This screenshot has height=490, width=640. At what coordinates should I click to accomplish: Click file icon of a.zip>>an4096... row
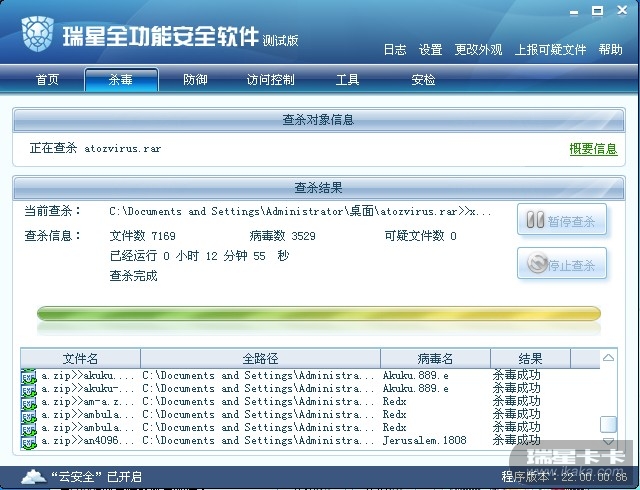(29, 441)
